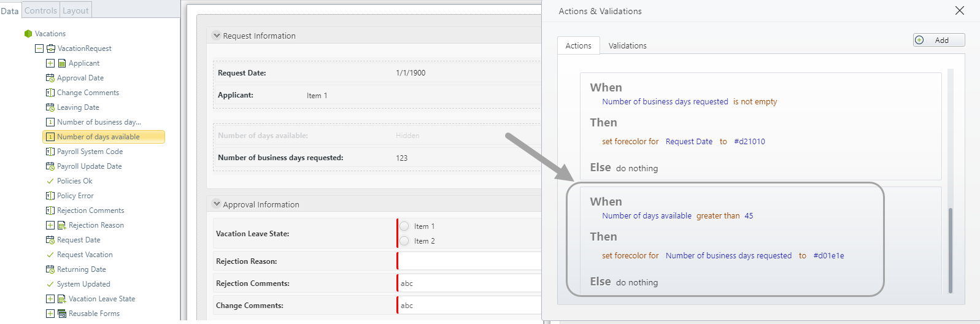980x324 pixels.
Task: Select the Item 1 radio button
Action: click(x=404, y=226)
